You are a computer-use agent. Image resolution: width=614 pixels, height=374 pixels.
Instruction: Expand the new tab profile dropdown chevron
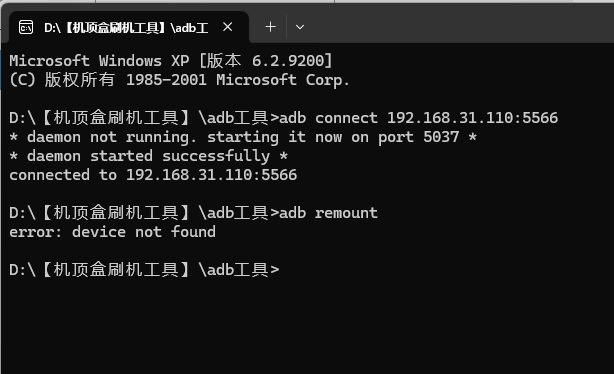300,27
